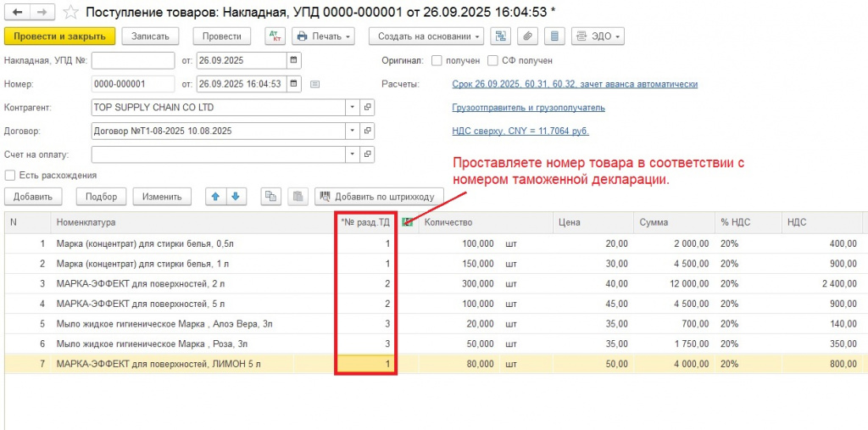Viewport: 868px width, 430px height.
Task: Open document report list icon
Action: (x=554, y=36)
